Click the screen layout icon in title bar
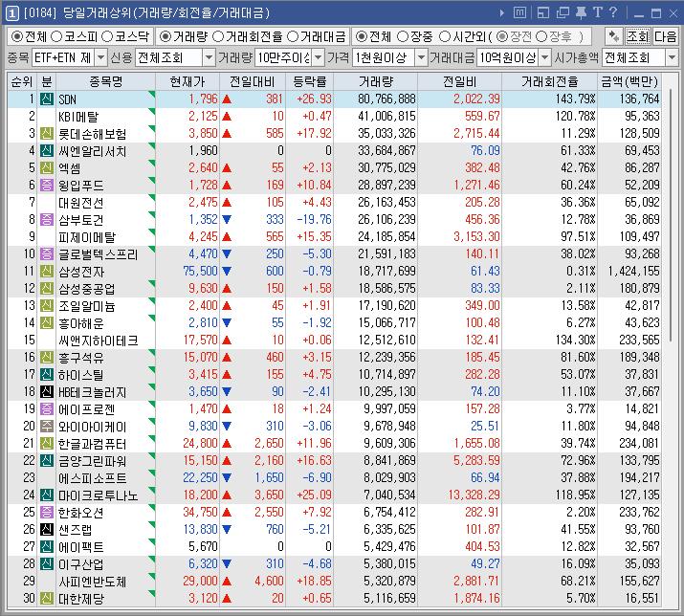The image size is (684, 616). pyautogui.click(x=543, y=12)
